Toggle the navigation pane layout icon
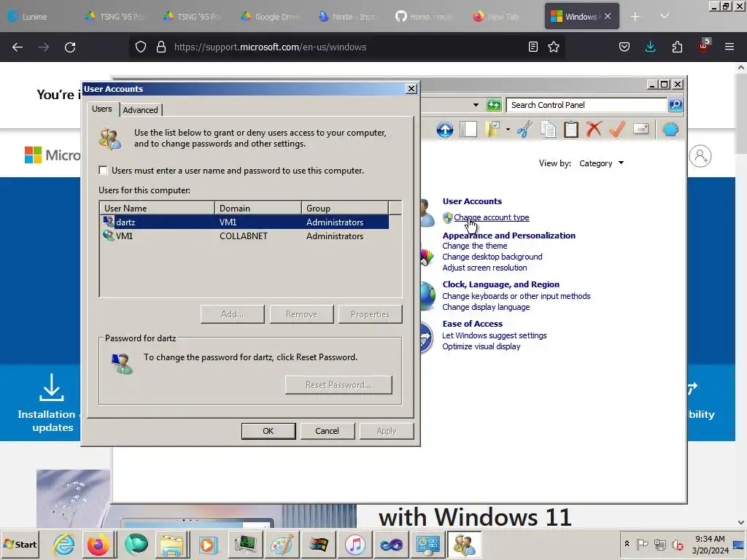The height and width of the screenshot is (560, 747). click(468, 130)
